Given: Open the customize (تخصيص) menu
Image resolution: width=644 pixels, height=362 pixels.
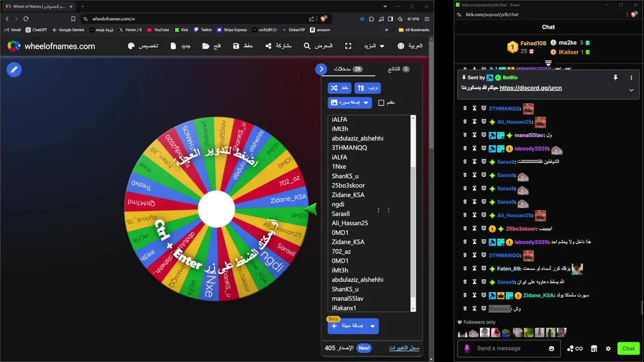Looking at the screenshot, I should 143,46.
